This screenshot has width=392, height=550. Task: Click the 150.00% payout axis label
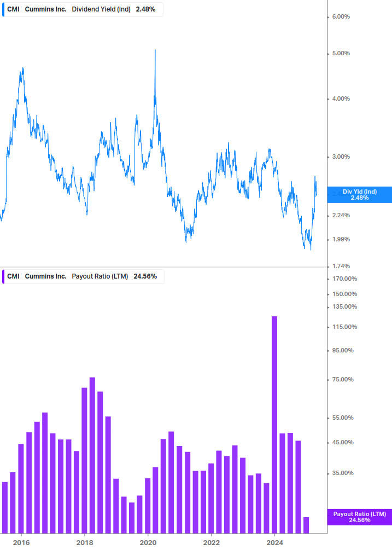(344, 294)
